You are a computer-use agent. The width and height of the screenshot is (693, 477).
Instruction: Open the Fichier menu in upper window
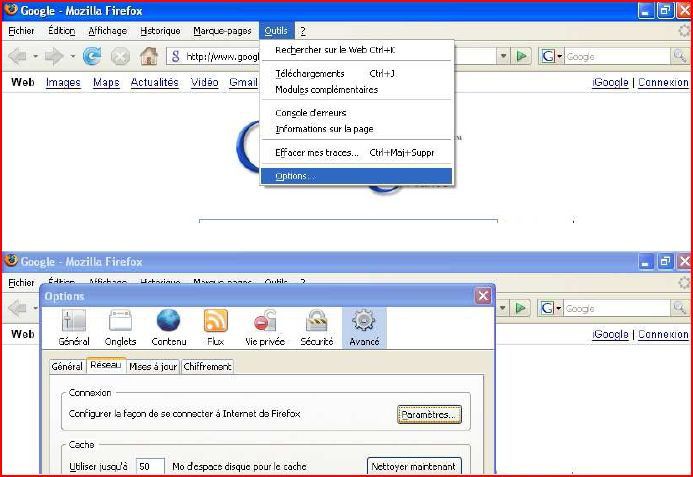[21, 31]
